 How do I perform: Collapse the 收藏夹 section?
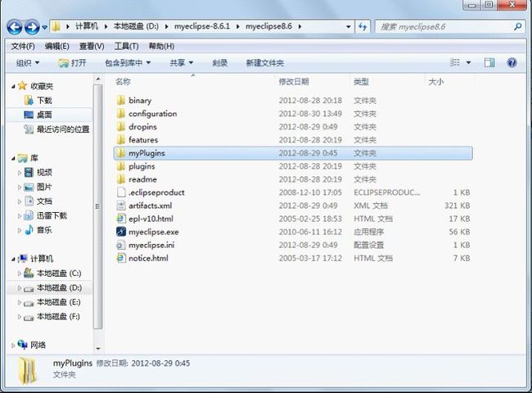tap(13, 87)
